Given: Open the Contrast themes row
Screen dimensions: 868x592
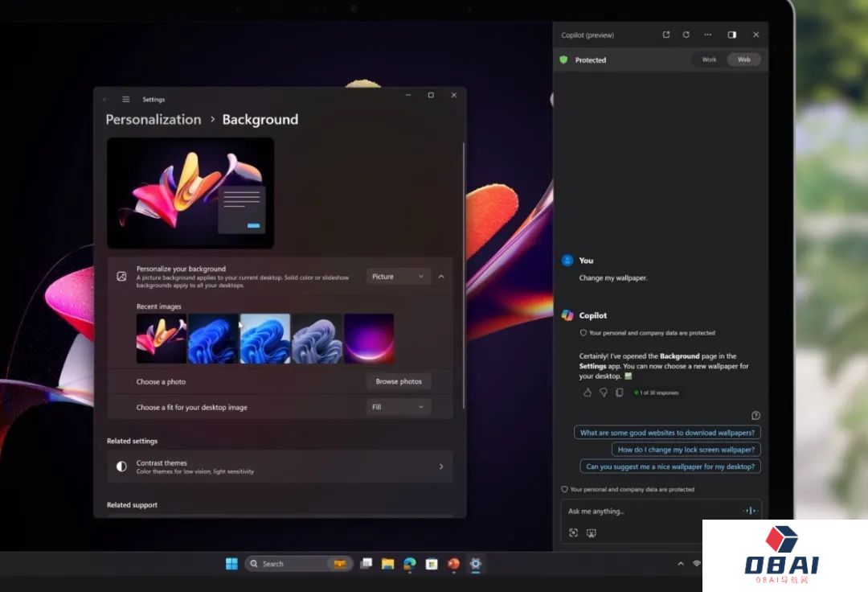Looking at the screenshot, I should (x=280, y=467).
